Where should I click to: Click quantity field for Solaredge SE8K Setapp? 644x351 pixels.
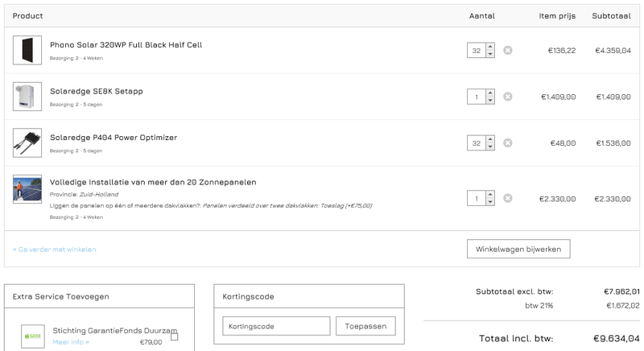[477, 97]
